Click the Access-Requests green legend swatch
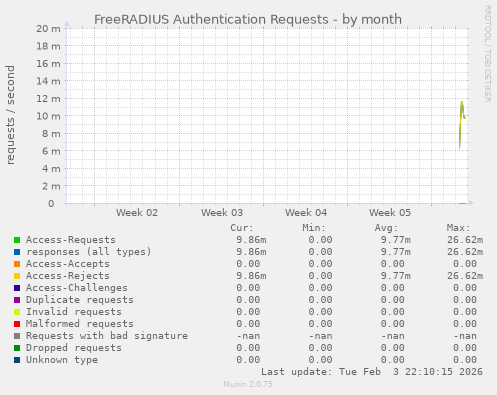This screenshot has width=497, height=395. [17, 240]
